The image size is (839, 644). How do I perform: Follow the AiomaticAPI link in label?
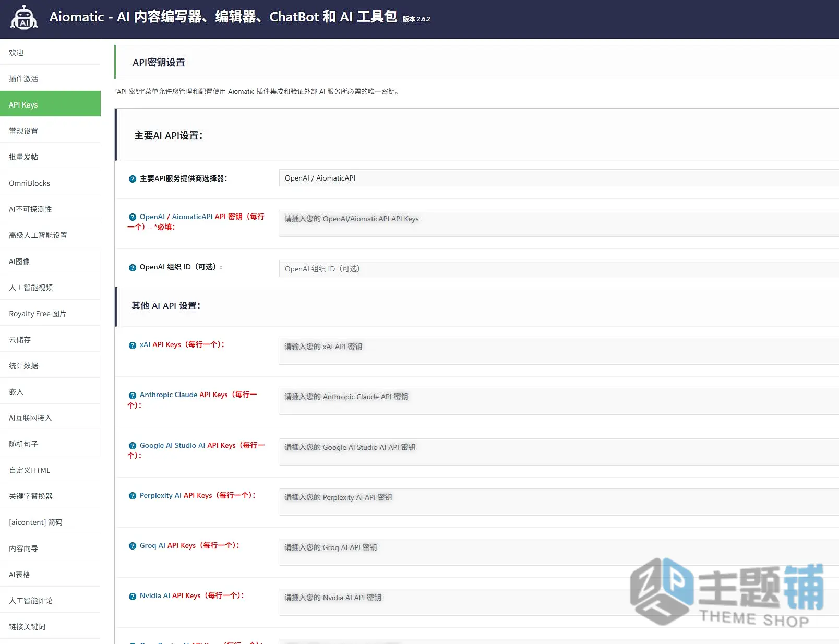click(x=192, y=217)
